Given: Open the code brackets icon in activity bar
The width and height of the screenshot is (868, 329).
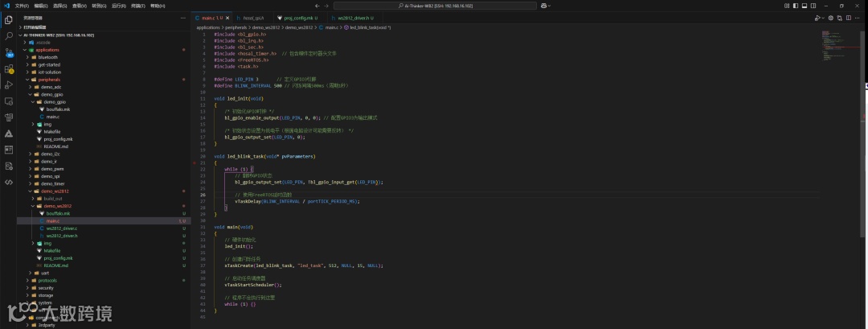Looking at the screenshot, I should coord(8,182).
